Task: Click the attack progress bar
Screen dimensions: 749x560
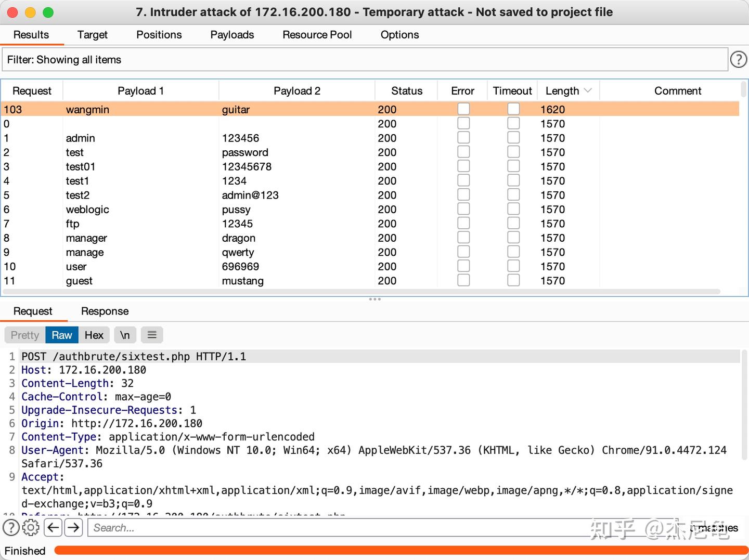Action: point(401,551)
